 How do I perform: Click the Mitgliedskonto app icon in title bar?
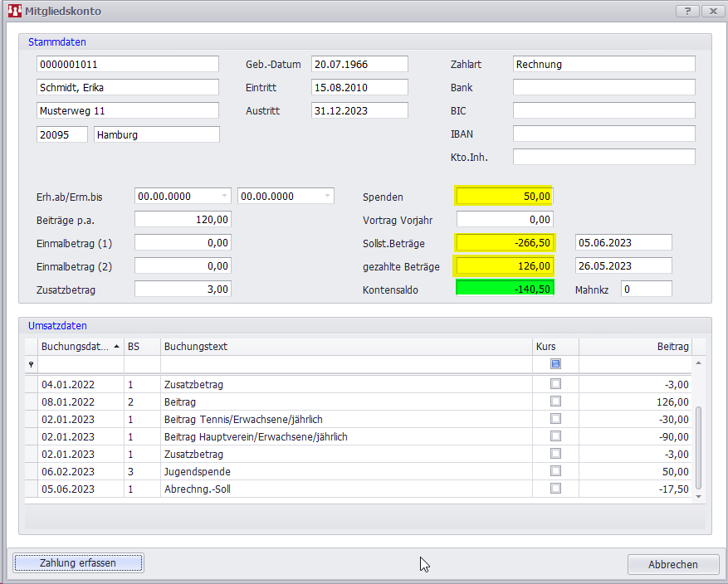click(x=14, y=12)
